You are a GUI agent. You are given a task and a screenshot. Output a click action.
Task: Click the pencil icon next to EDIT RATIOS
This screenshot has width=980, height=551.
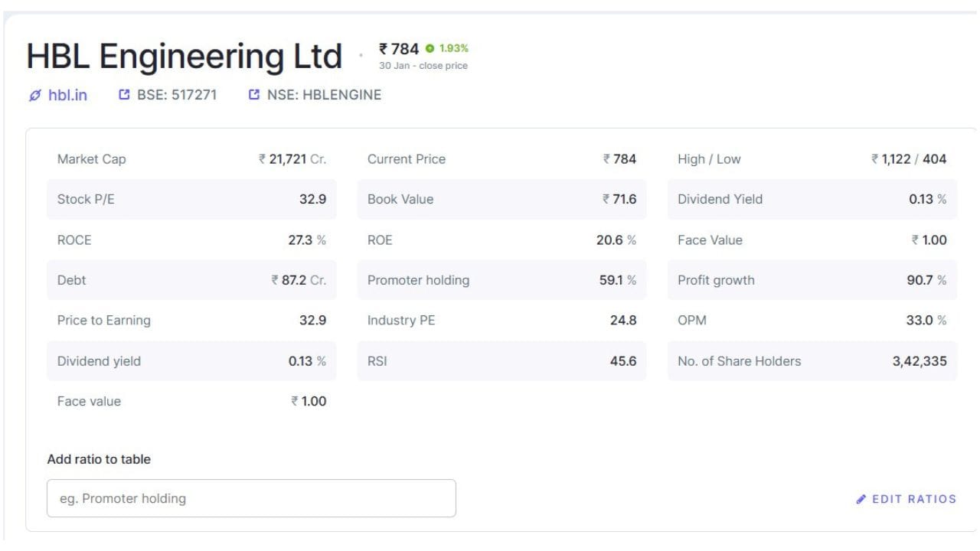point(861,499)
